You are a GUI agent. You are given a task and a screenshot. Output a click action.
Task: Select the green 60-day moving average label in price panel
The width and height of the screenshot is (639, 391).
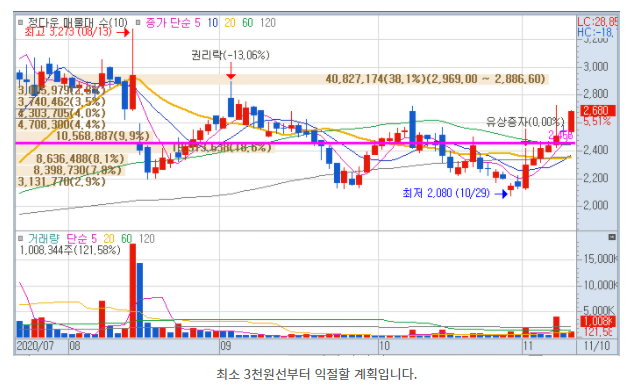tap(247, 22)
